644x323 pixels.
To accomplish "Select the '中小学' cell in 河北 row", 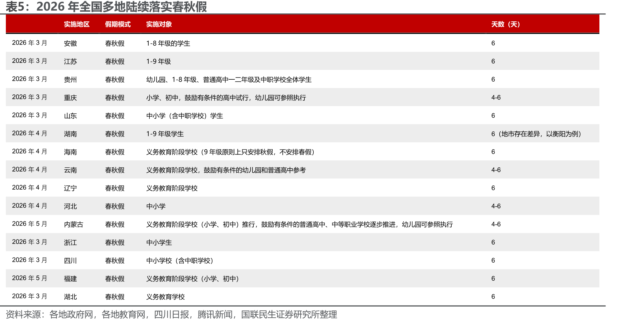I will 156,206.
